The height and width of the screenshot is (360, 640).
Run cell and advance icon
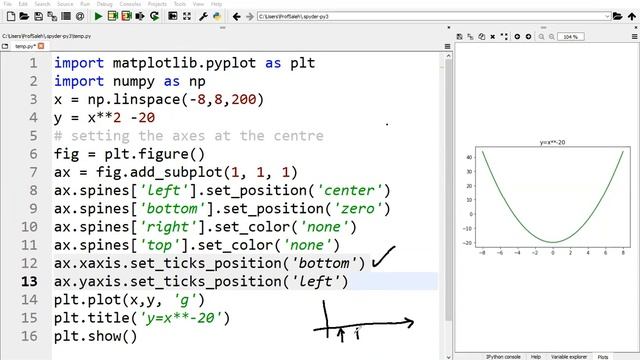[x=127, y=16]
